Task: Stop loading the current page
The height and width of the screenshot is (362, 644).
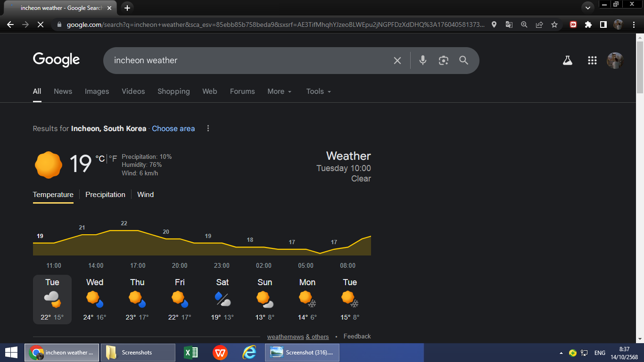Action: 40,25
